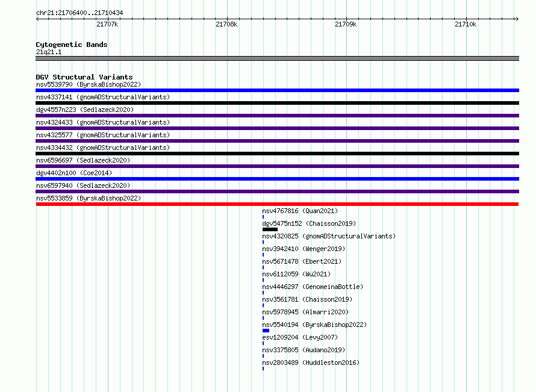Open nsv2803489 (Huddleston2016) variant label
This screenshot has width=536, height=392.
coord(311,362)
